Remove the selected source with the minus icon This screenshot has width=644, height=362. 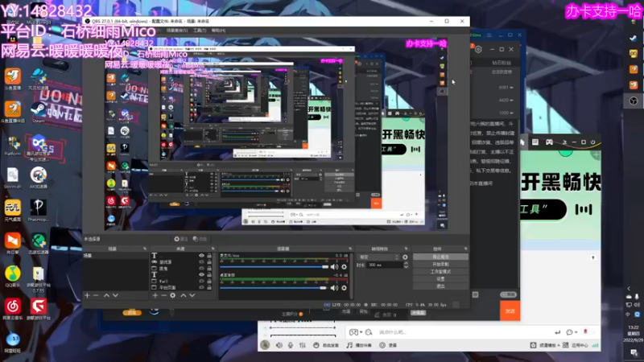[x=164, y=295]
